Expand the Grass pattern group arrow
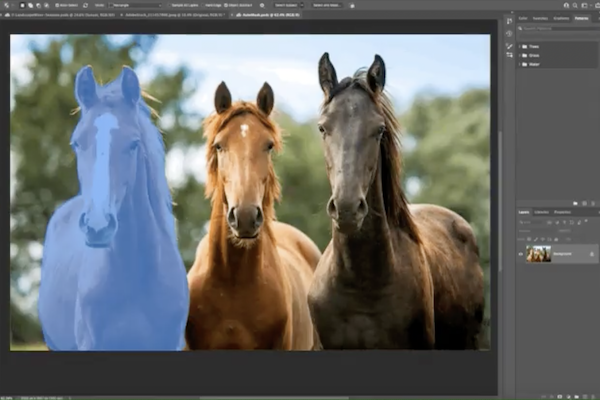 tap(520, 55)
